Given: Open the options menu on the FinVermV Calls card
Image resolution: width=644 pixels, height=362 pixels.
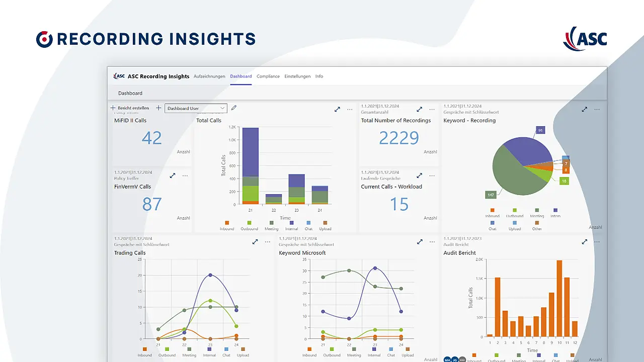Looking at the screenshot, I should pos(185,175).
